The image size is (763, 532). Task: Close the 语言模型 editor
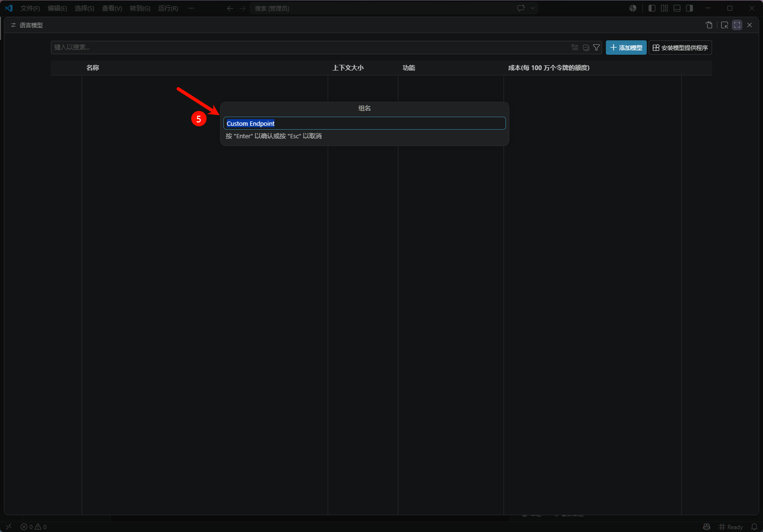pos(750,25)
